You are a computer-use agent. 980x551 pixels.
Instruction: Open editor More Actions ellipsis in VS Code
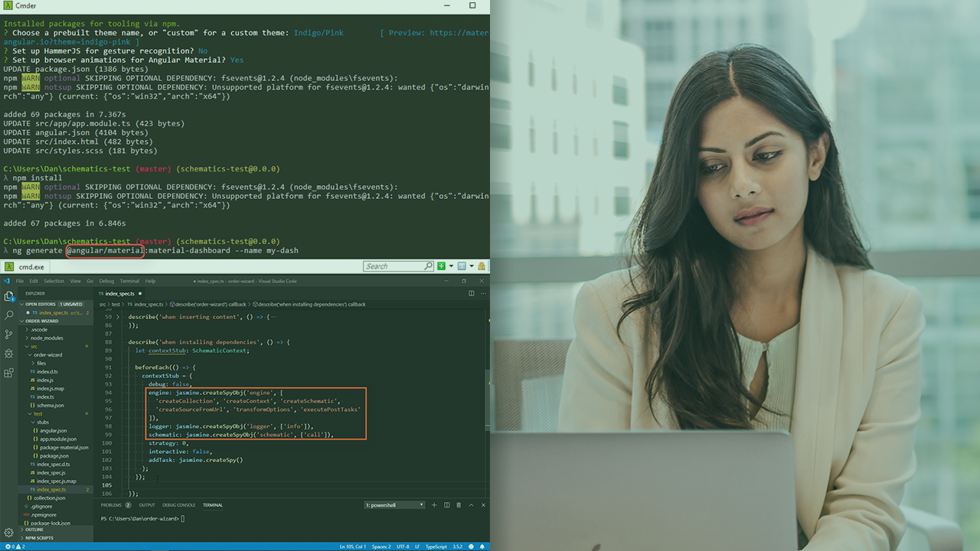point(482,293)
